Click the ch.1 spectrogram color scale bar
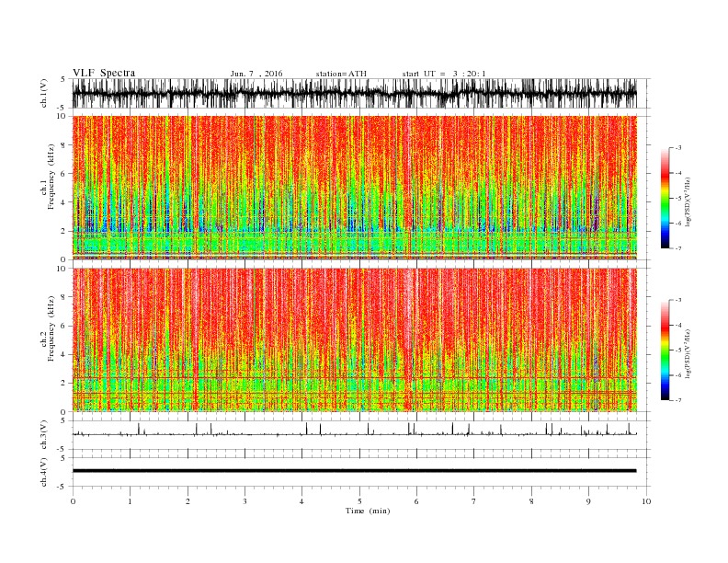The width and height of the screenshot is (728, 563). pyautogui.click(x=665, y=199)
